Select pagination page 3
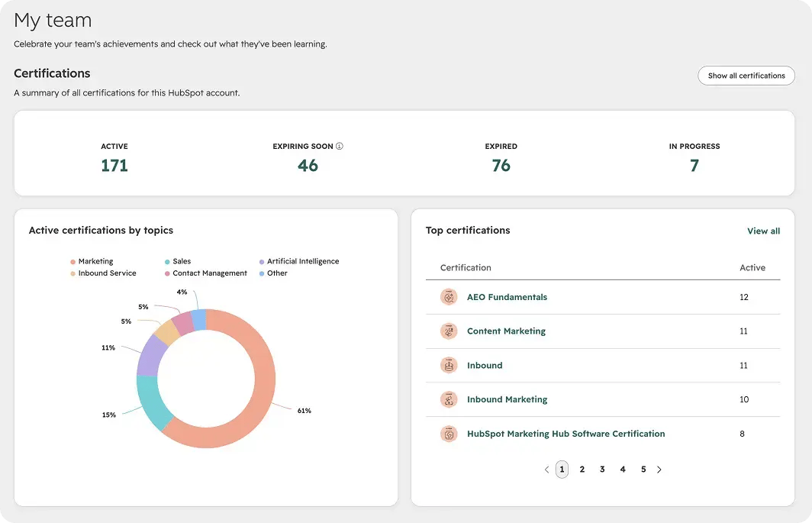The width and height of the screenshot is (812, 523). pos(602,470)
